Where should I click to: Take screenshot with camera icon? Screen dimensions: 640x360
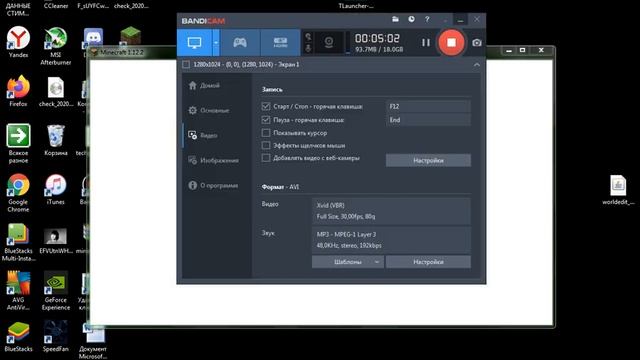[477, 42]
